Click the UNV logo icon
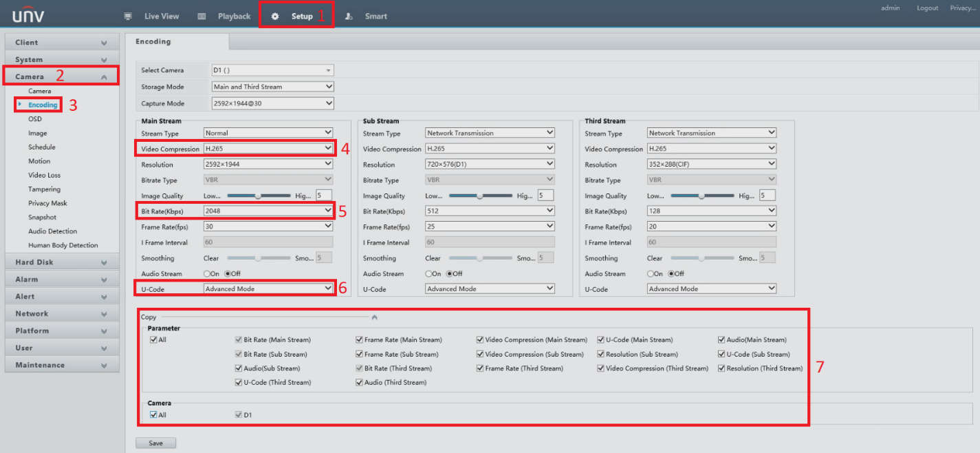The image size is (980, 453). pos(28,15)
